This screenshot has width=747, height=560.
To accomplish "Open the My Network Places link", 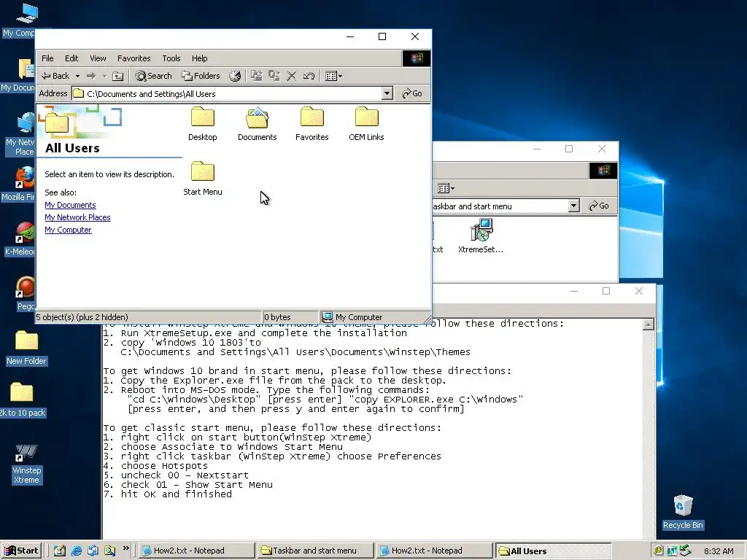I will coord(77,217).
